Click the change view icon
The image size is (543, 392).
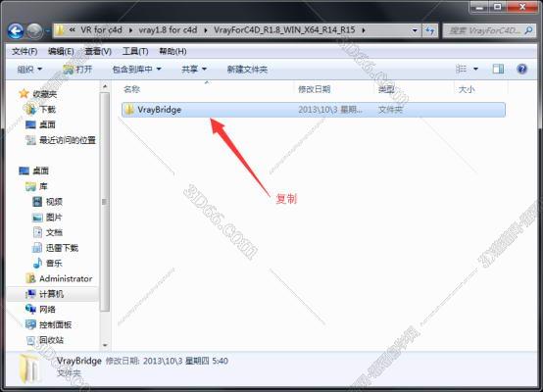461,69
